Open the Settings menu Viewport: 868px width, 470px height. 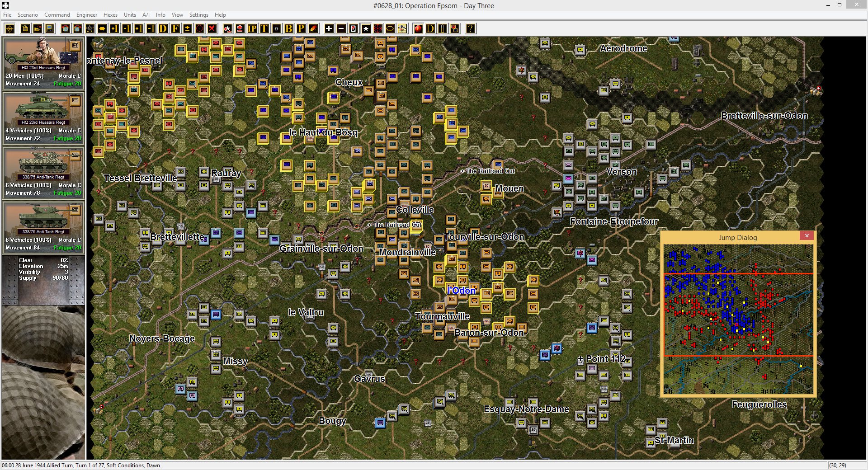[198, 15]
